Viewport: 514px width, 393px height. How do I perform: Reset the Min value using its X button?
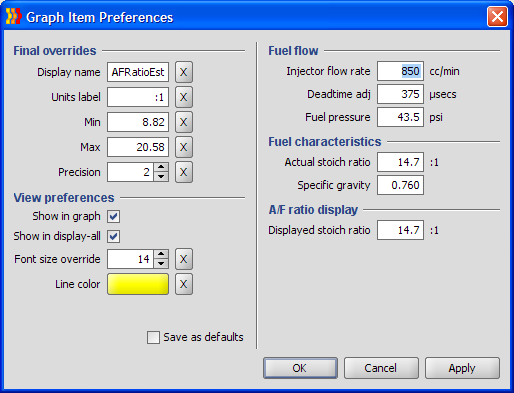tap(184, 122)
